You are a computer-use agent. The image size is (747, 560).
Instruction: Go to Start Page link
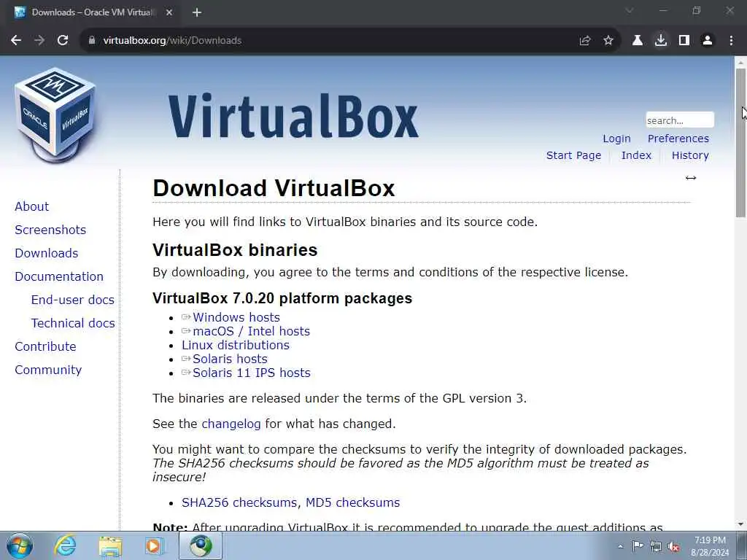tap(573, 155)
